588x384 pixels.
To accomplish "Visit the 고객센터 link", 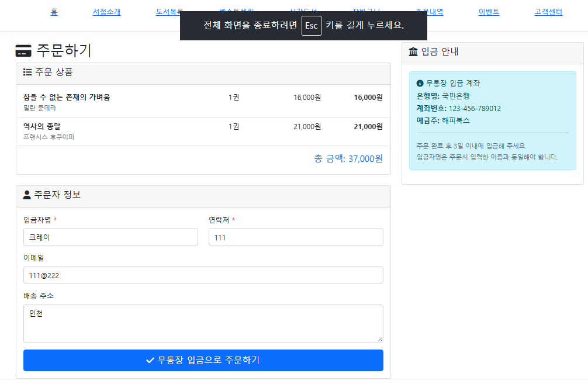I will [548, 12].
